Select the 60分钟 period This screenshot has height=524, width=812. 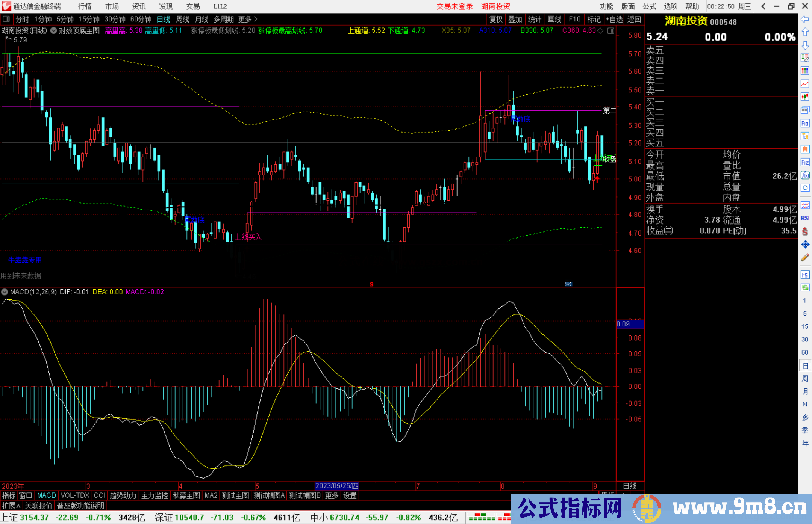tap(141, 19)
